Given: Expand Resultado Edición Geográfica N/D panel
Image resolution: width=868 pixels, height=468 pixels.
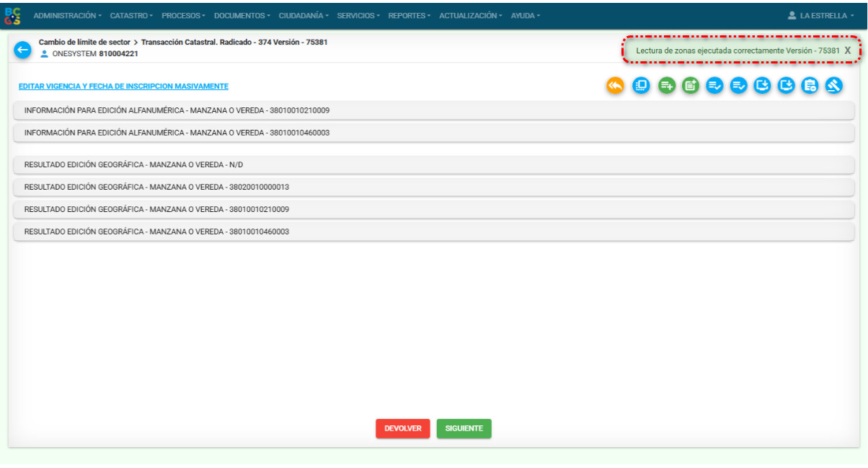Looking at the screenshot, I should click(433, 164).
